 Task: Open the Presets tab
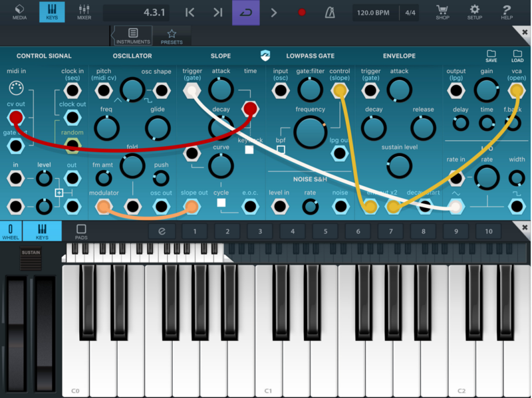tap(172, 36)
